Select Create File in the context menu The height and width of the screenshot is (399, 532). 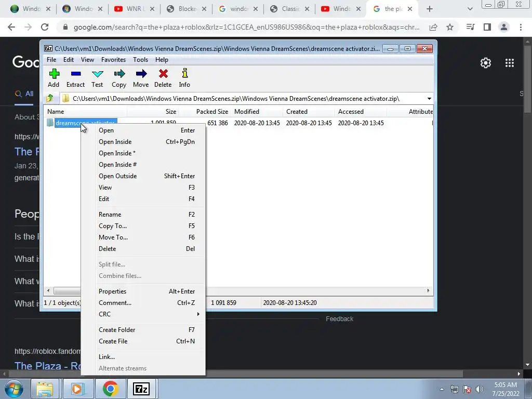(x=143, y=341)
